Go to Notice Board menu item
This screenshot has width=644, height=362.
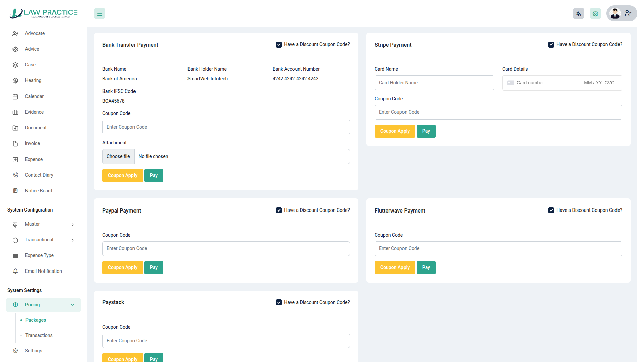[x=38, y=191]
